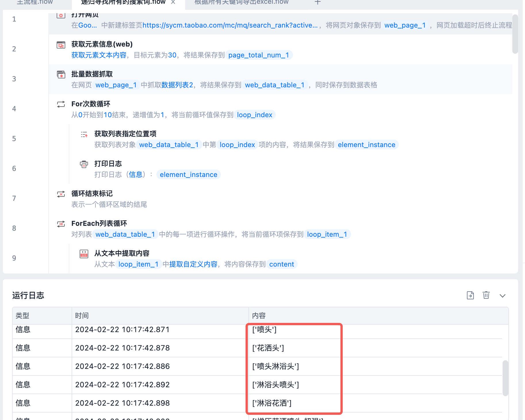Open the 根据所有关键词导出excel.flow tab
This screenshot has width=525, height=420.
coord(242,2)
